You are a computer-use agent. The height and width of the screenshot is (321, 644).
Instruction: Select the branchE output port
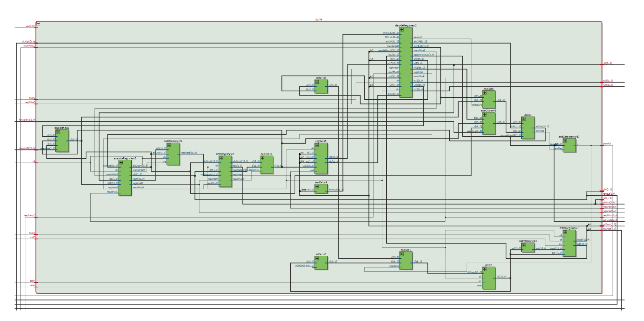click(x=607, y=144)
